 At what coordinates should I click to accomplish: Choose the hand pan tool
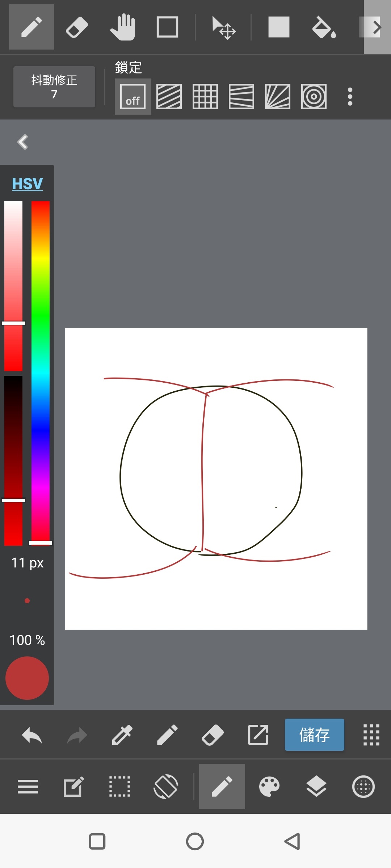click(x=122, y=27)
